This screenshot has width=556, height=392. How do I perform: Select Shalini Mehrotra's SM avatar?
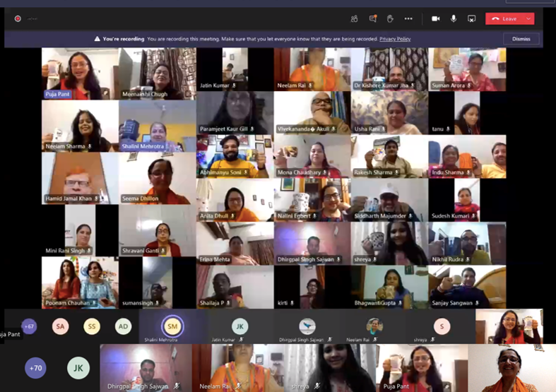172,326
